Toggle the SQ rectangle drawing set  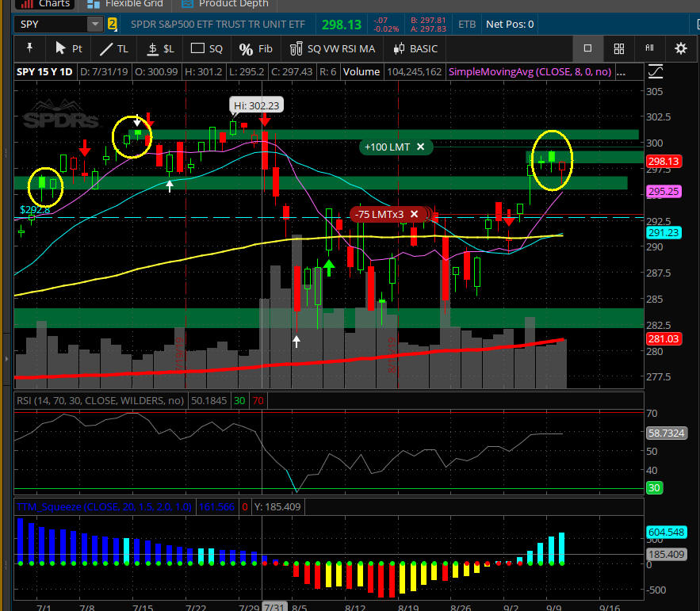(207, 48)
